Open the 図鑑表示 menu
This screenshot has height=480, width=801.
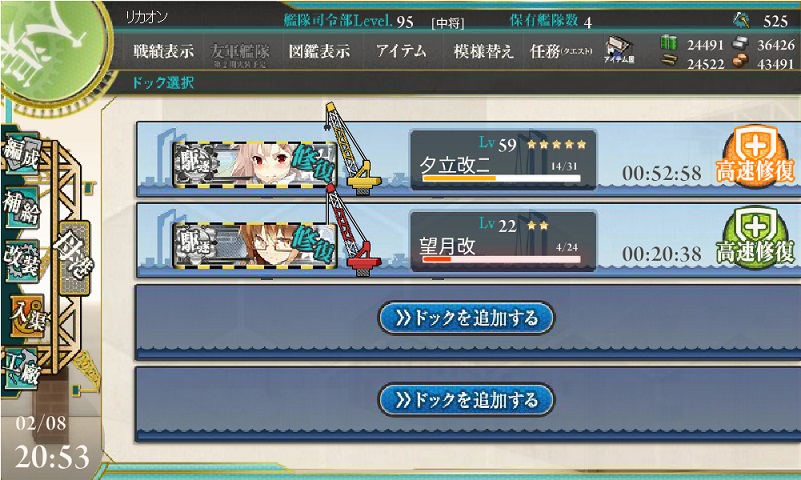coord(319,51)
